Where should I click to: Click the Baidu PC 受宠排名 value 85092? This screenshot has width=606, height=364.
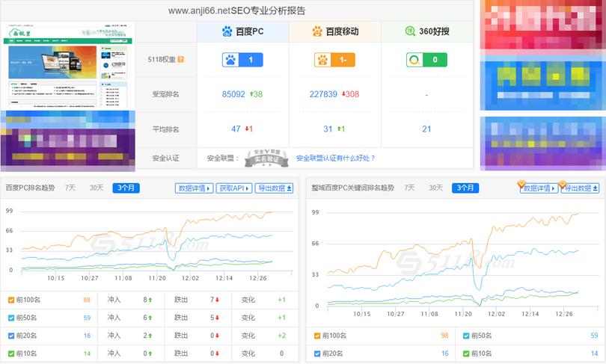233,94
